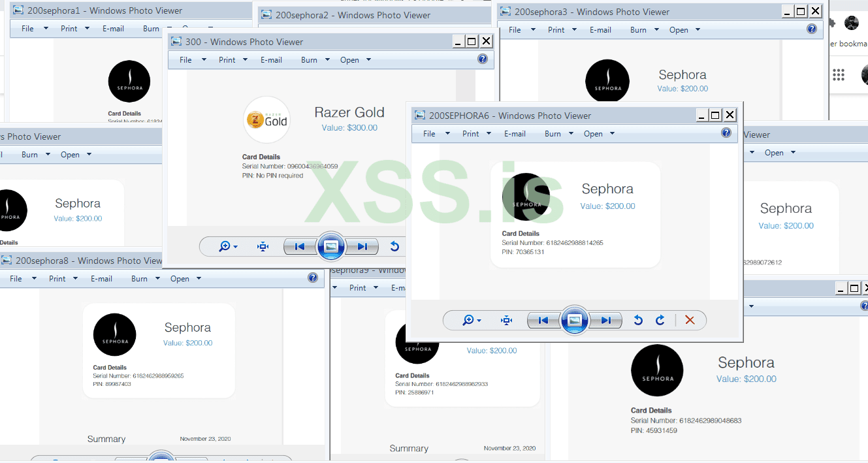Click the Summary heading in the 200sephora8 window
Image resolution: width=868 pixels, height=463 pixels.
106,439
